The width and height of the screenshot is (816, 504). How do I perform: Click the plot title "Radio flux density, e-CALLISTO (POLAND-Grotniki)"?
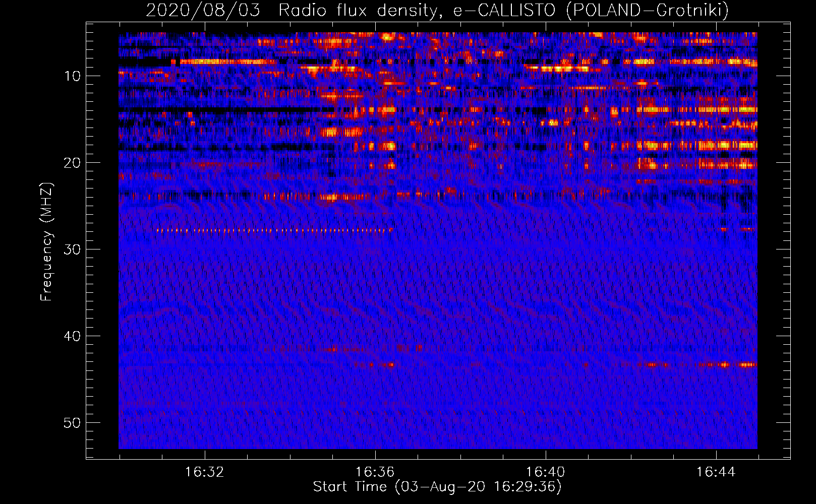503,10
